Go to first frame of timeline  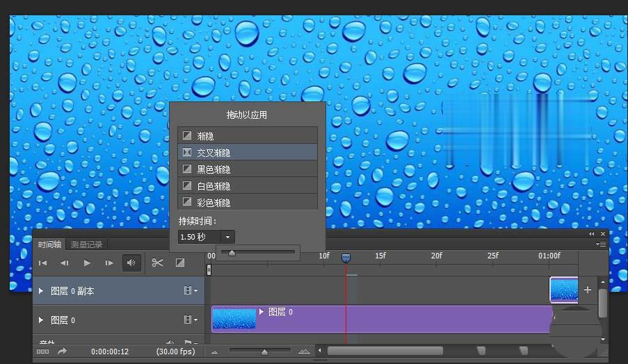[42, 263]
